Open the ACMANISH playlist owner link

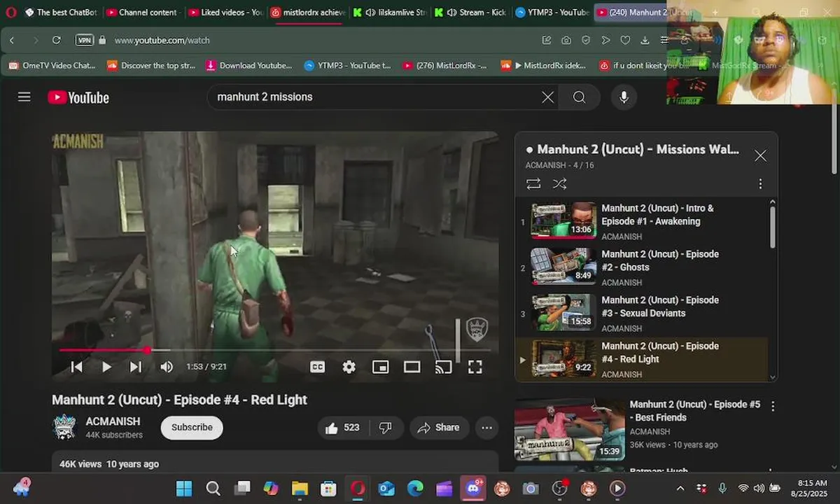pos(545,165)
